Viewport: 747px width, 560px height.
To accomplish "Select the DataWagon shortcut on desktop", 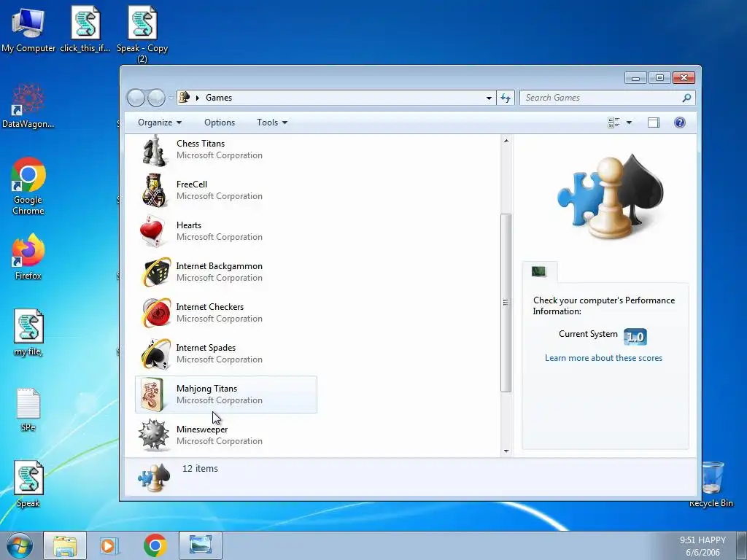I will pyautogui.click(x=28, y=106).
